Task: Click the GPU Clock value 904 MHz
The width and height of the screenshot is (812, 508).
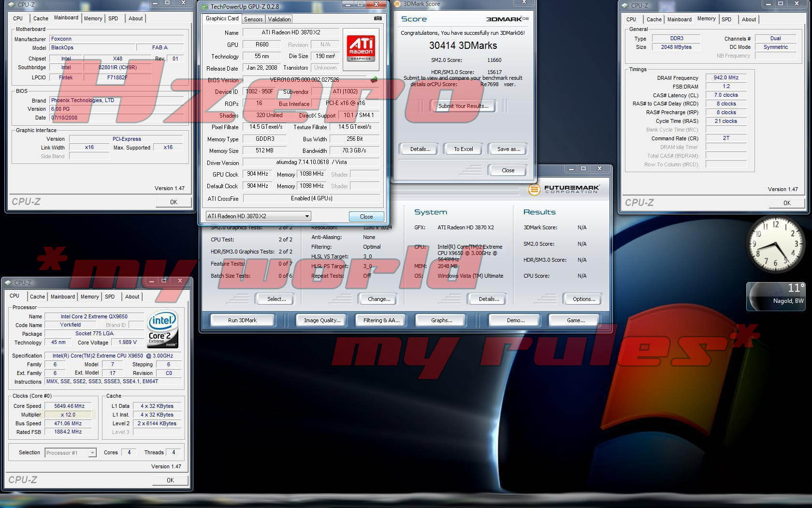Action: tap(258, 174)
